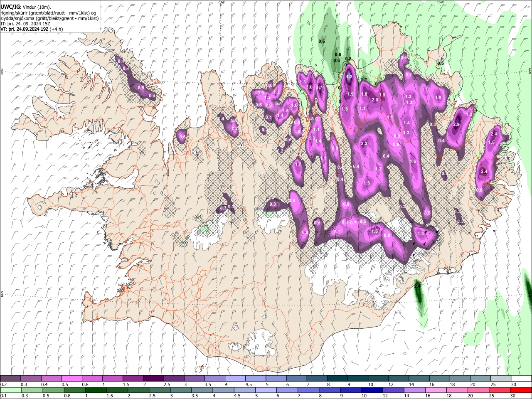Click the 2.2 value in the central highlands
This screenshot has height=399, width=532.
[364, 143]
